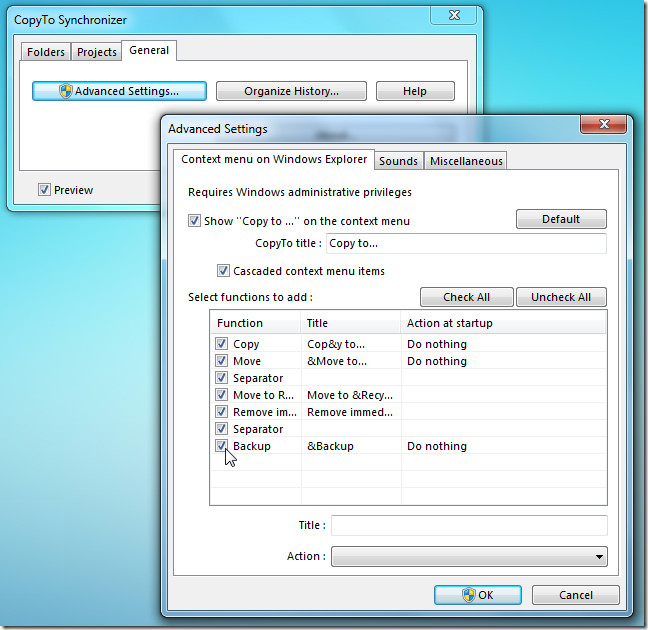The height and width of the screenshot is (630, 648).
Task: Open the Sounds tab
Action: coord(398,161)
